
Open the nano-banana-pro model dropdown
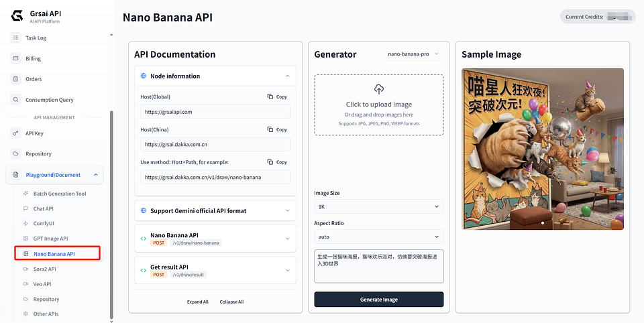[x=413, y=54]
